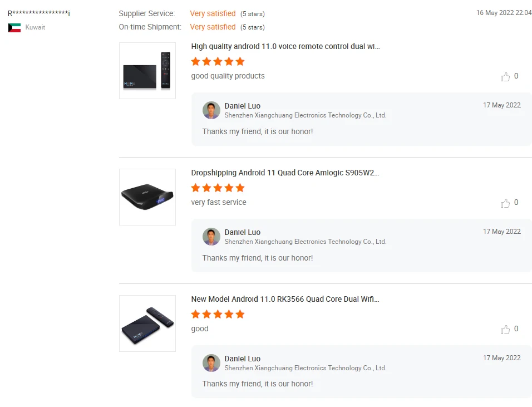Click the Supplier Service "Very satisfied" rating
Screen dimensions: 532x407
[x=213, y=13]
